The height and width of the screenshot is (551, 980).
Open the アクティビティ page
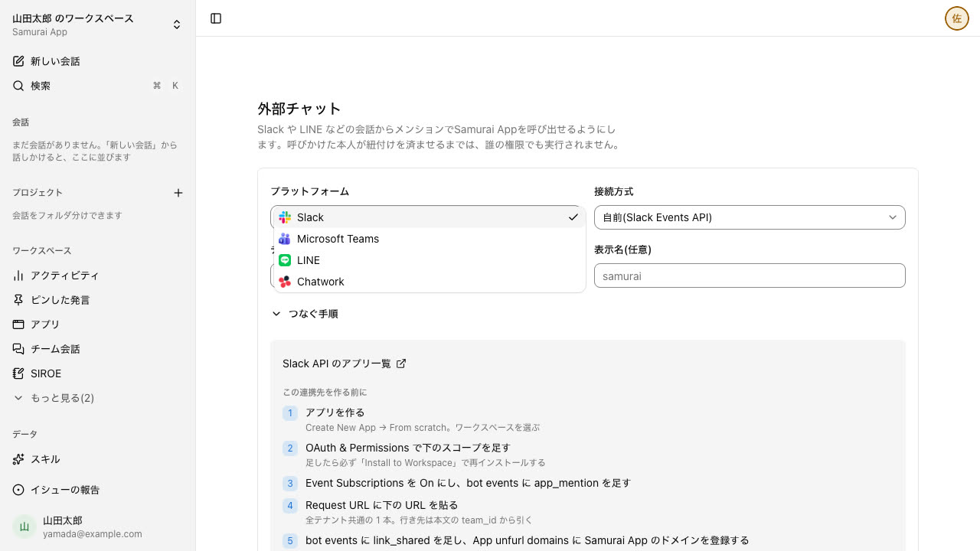click(x=97, y=275)
